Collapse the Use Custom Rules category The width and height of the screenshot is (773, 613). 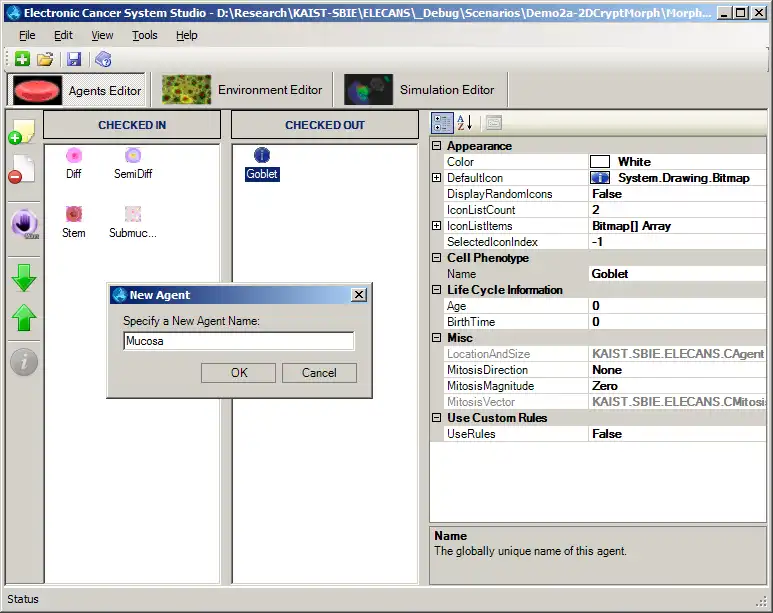(436, 417)
